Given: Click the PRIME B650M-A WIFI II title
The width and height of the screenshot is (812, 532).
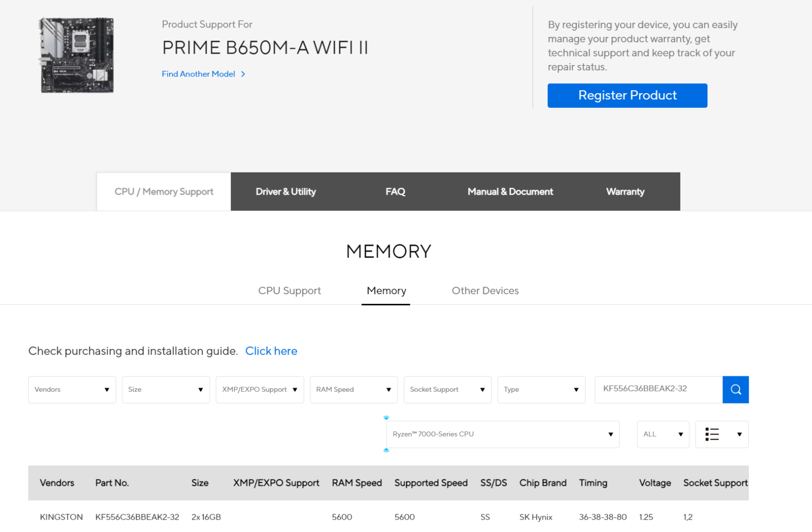Looking at the screenshot, I should (265, 48).
